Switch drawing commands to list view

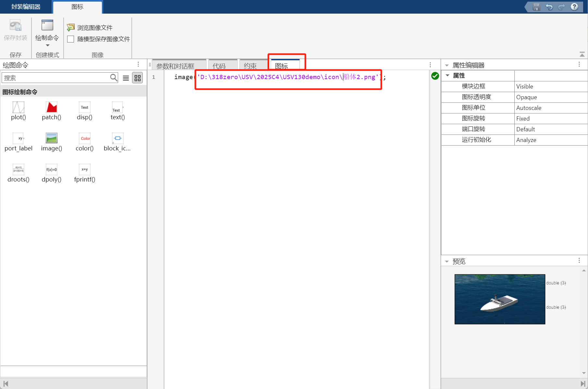126,78
